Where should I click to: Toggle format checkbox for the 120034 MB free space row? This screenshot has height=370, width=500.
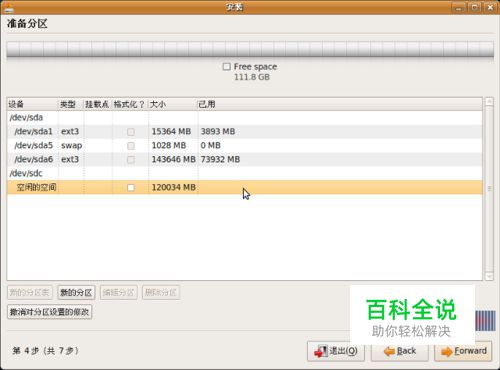[131, 188]
